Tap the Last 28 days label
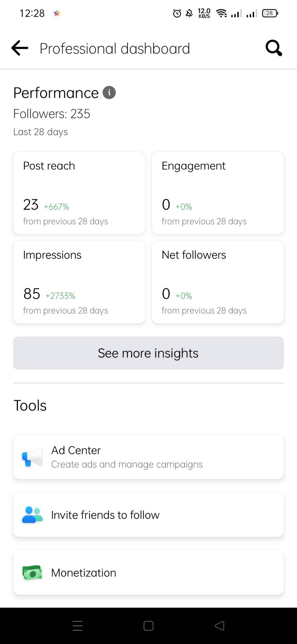Viewport: 297px width, 644px height. (41, 132)
